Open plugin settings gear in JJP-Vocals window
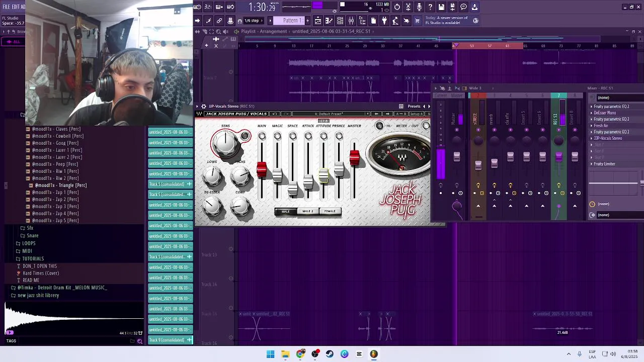 tap(204, 106)
